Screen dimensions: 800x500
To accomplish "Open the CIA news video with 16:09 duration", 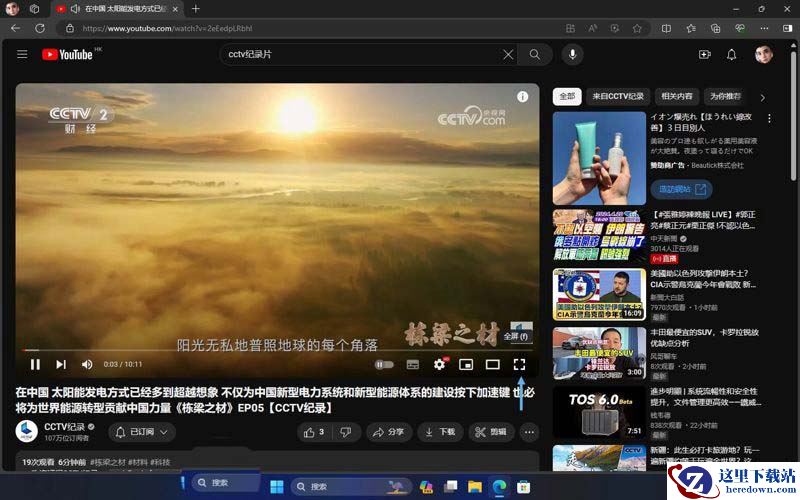I will [x=599, y=294].
